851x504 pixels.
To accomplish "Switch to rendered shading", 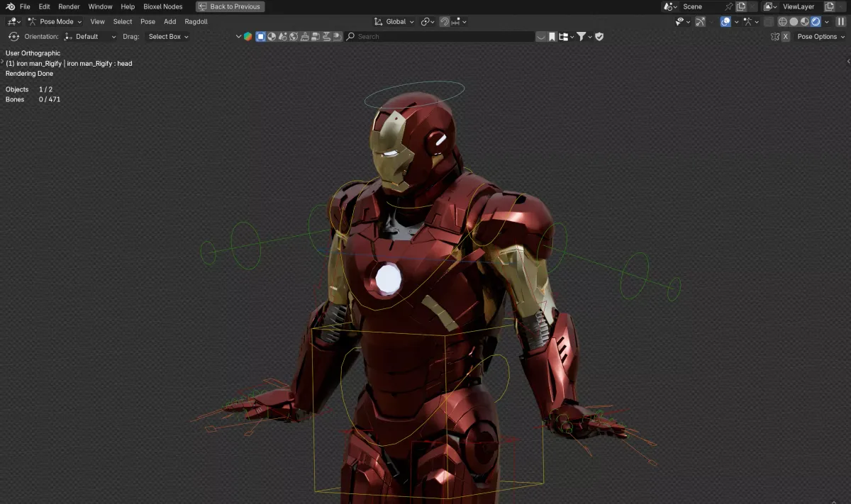I will (816, 22).
